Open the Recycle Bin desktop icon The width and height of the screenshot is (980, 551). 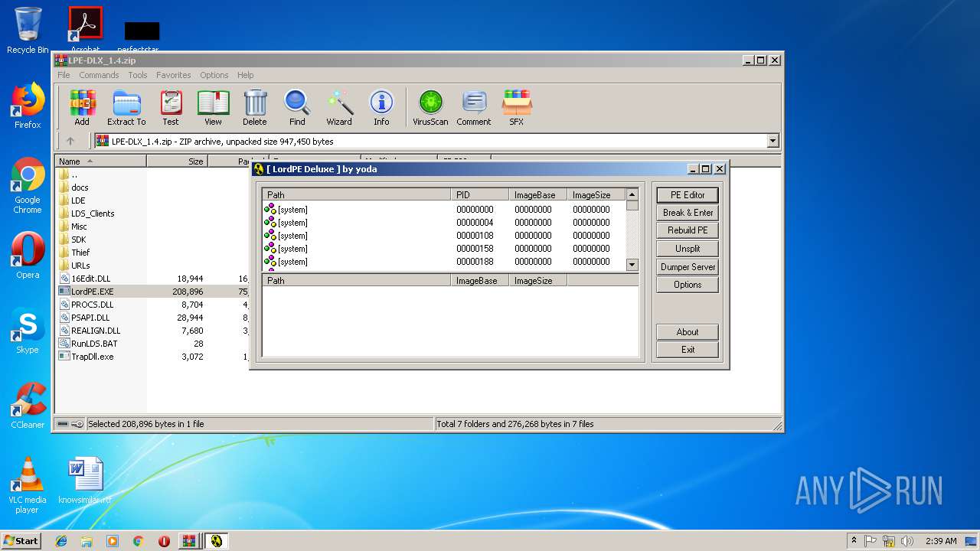[28, 31]
